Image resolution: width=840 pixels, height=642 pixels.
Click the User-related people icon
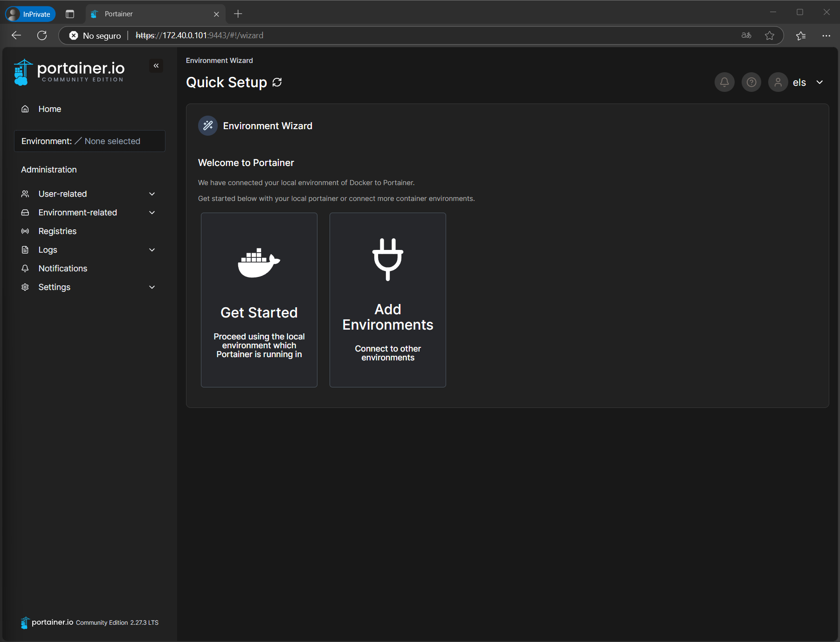pos(25,194)
